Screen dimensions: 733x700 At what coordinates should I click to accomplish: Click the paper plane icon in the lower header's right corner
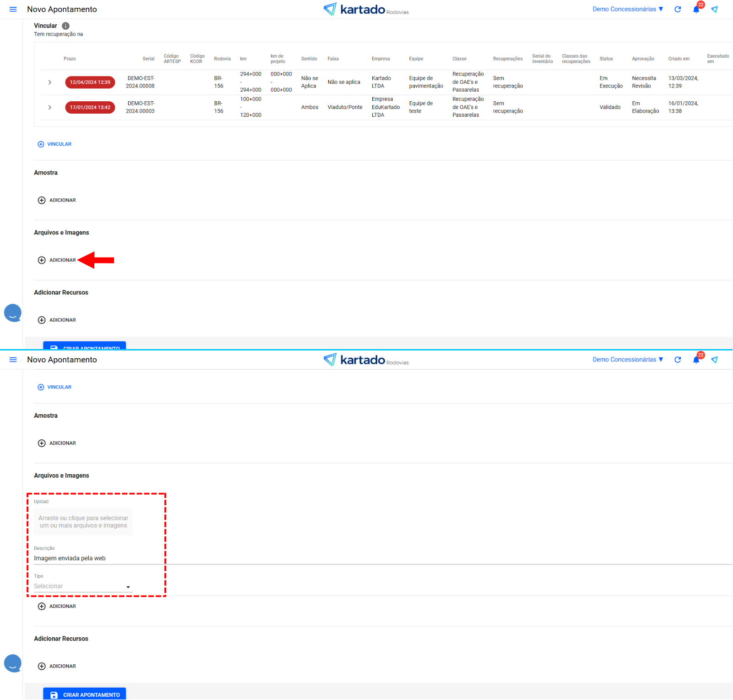714,360
